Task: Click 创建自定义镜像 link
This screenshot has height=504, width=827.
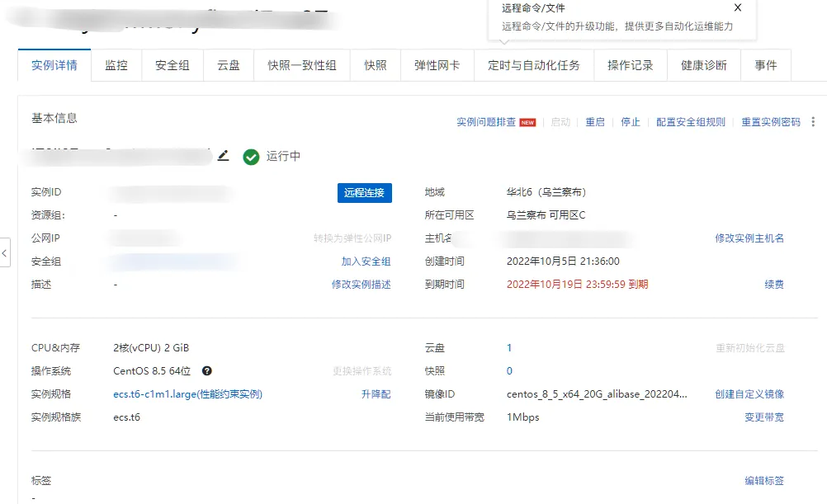Action: point(749,393)
